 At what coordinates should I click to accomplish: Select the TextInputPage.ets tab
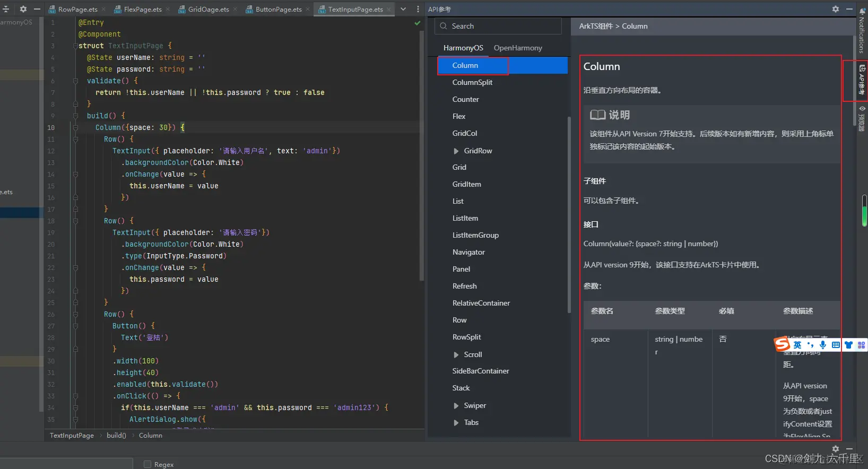point(355,9)
